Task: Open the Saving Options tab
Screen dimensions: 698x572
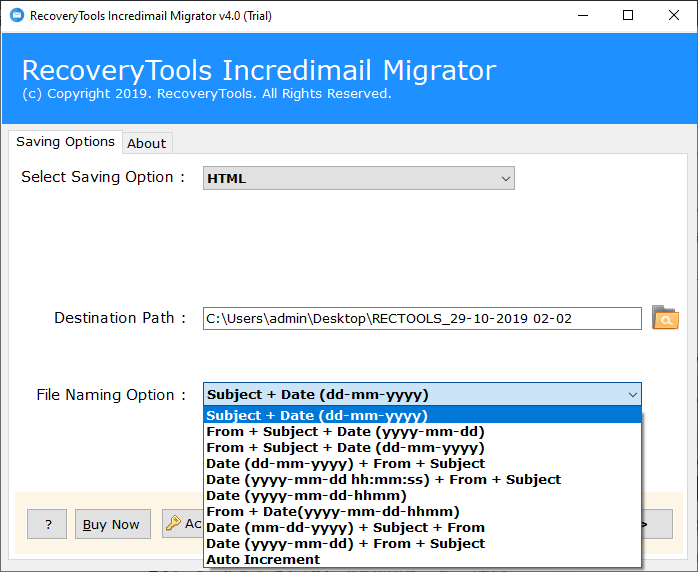Action: click(x=65, y=142)
